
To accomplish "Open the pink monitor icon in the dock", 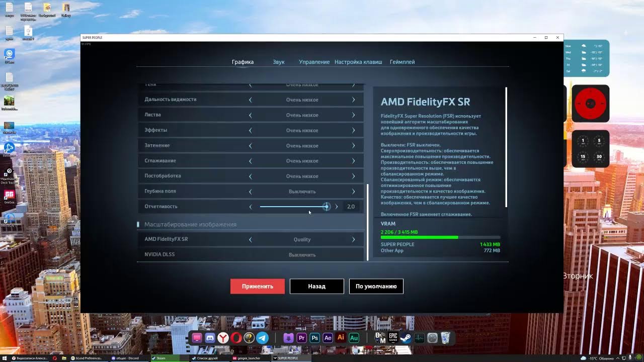I will (x=197, y=338).
